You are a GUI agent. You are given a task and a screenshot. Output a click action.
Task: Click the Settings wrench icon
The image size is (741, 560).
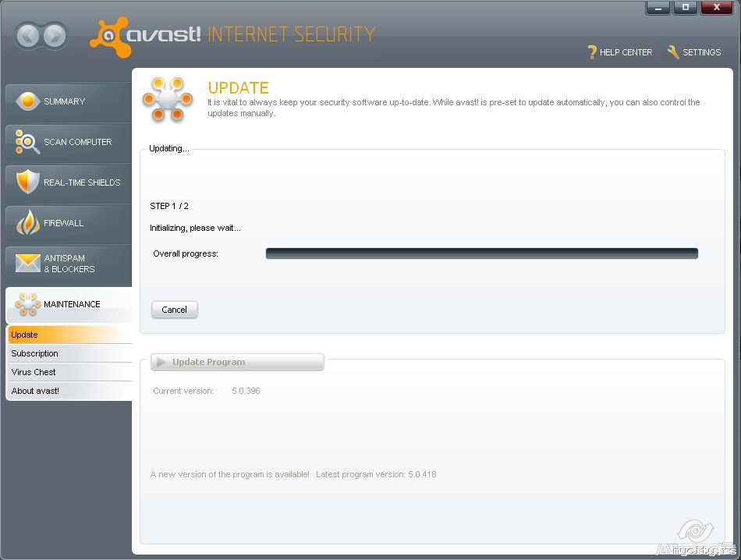(673, 52)
